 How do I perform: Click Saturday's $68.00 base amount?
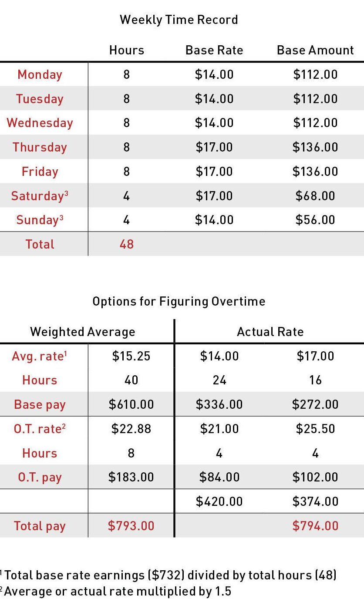coord(315,196)
